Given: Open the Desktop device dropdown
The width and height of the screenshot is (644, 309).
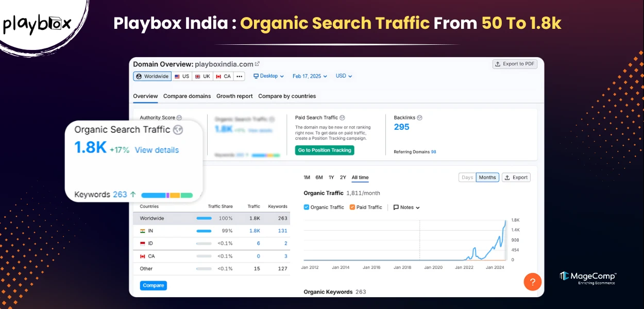Looking at the screenshot, I should (x=268, y=76).
